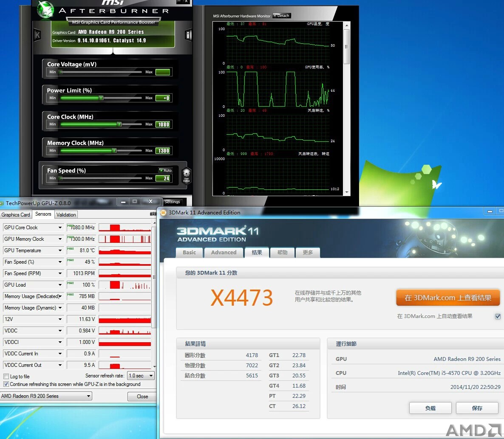Click the Core Clock 1080 value field
Image resolution: width=504 pixels, height=439 pixels.
pos(163,124)
